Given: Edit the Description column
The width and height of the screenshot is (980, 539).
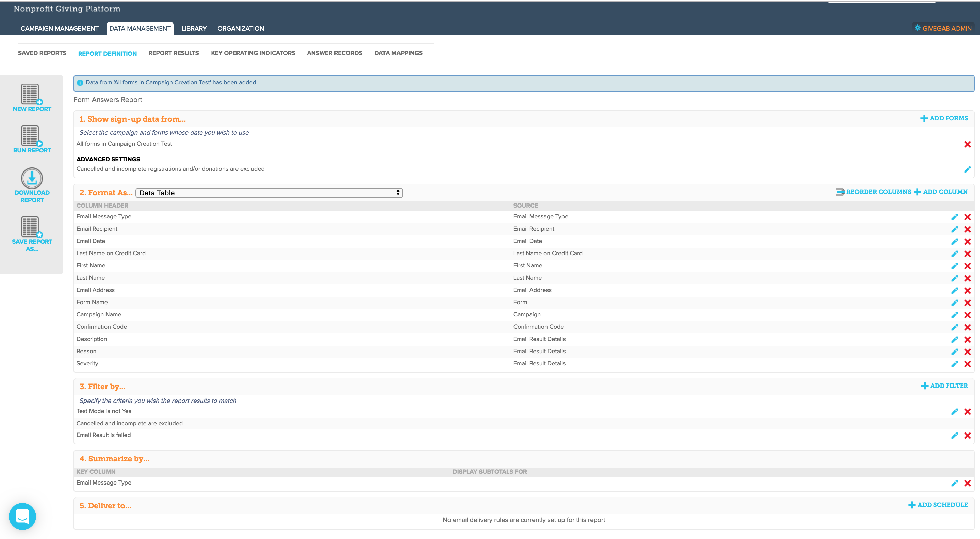Looking at the screenshot, I should [954, 339].
